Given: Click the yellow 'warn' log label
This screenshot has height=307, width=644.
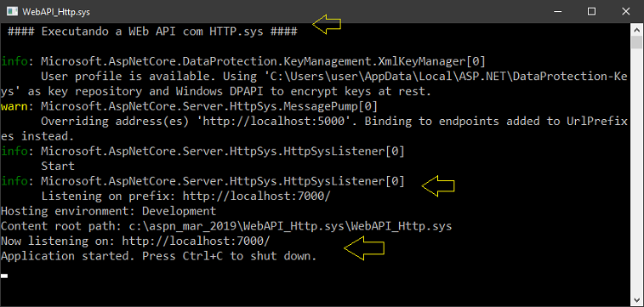Looking at the screenshot, I should (14, 106).
